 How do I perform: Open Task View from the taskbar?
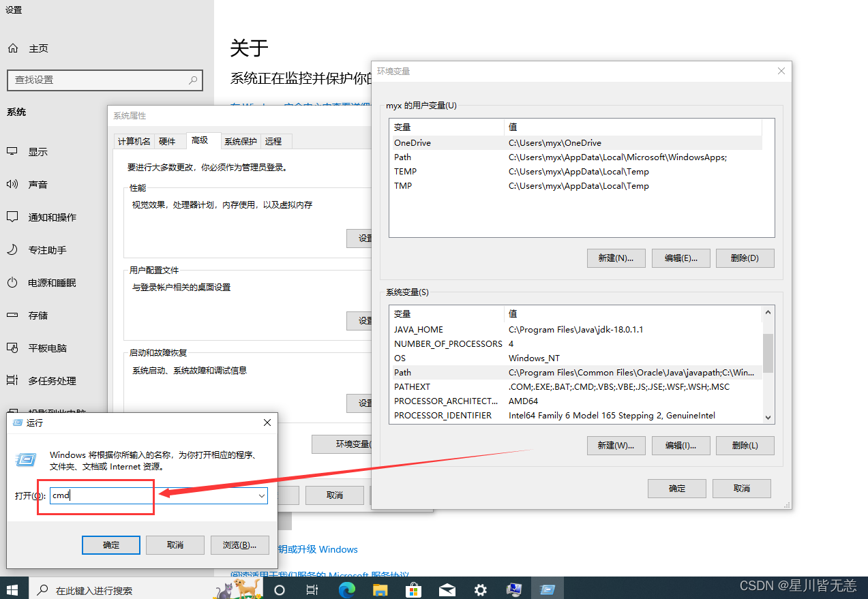point(312,589)
